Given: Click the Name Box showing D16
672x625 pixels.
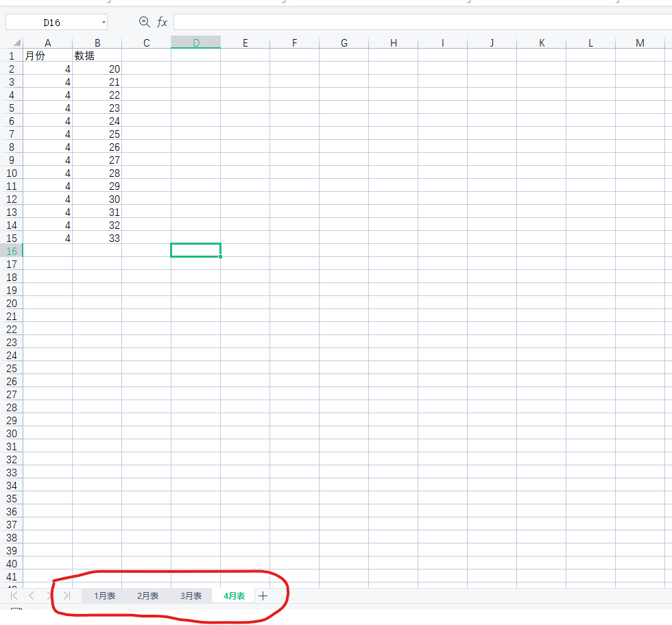Looking at the screenshot, I should (52, 23).
